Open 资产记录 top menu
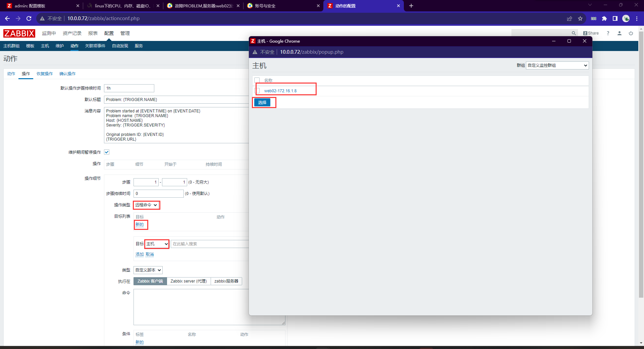The width and height of the screenshot is (644, 349). tap(72, 33)
